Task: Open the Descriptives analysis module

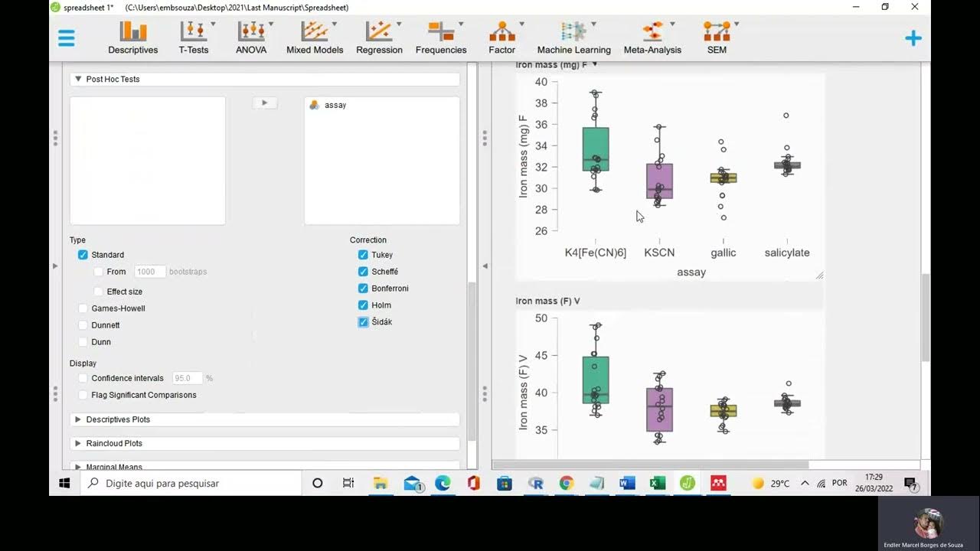Action: 132,37
